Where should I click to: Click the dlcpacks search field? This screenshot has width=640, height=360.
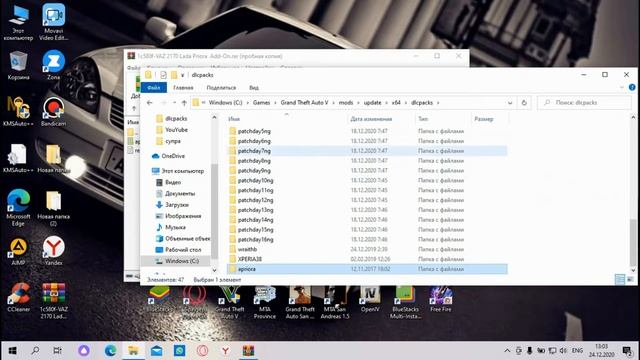click(x=584, y=103)
